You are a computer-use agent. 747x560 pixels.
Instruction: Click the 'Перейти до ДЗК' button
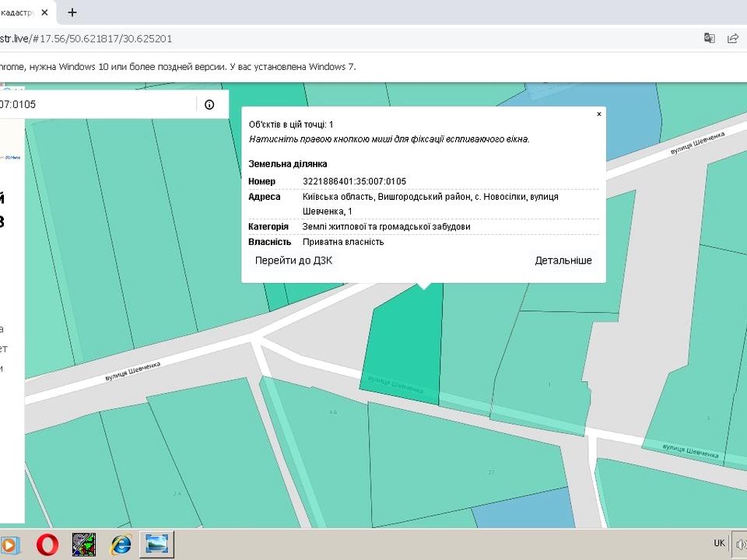pyautogui.click(x=293, y=261)
